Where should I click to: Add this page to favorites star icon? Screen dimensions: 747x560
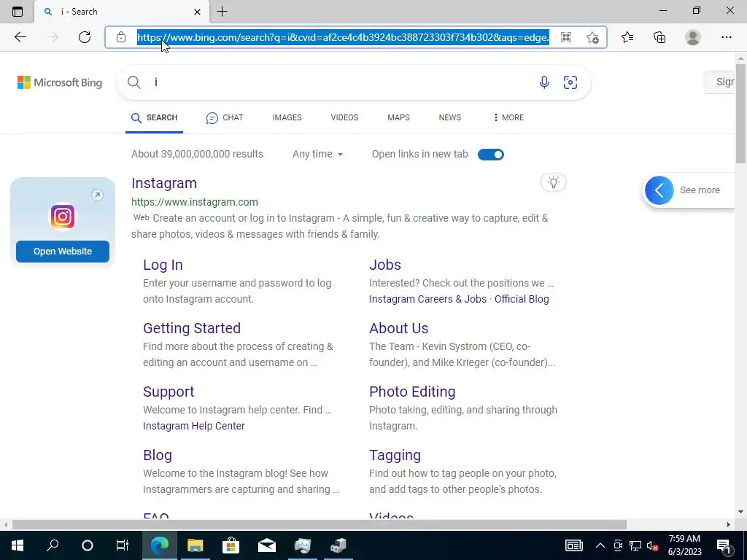coord(592,37)
